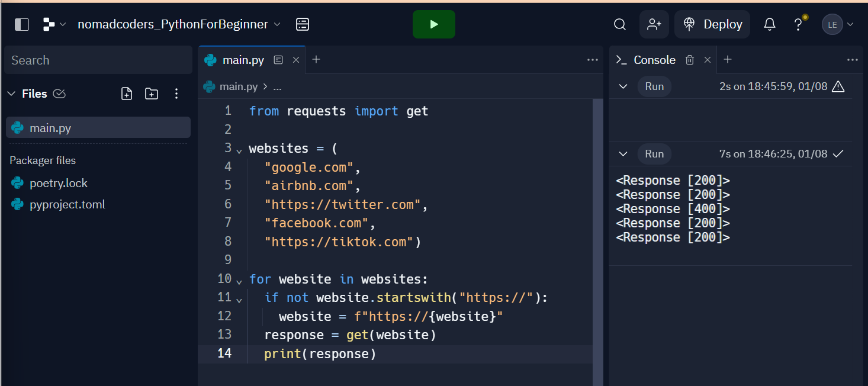Click the editor vertical scrollbar

(597, 242)
